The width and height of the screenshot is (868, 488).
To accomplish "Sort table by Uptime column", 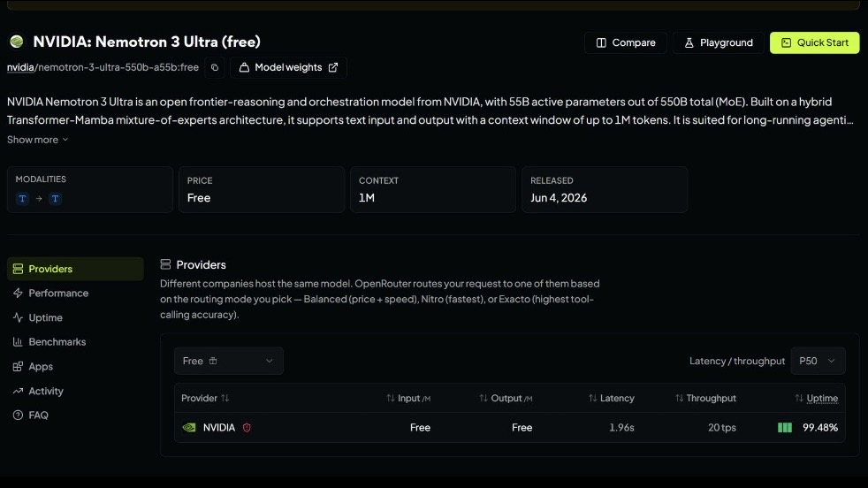I will (x=817, y=398).
